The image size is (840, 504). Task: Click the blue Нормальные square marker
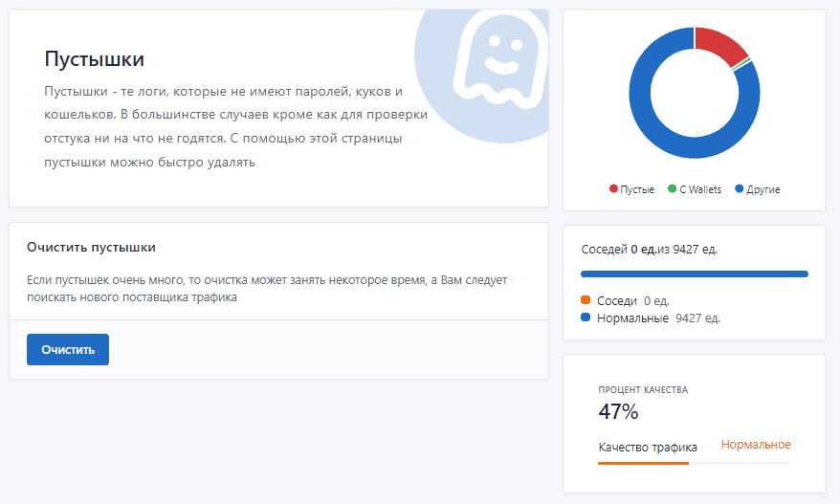pyautogui.click(x=586, y=318)
